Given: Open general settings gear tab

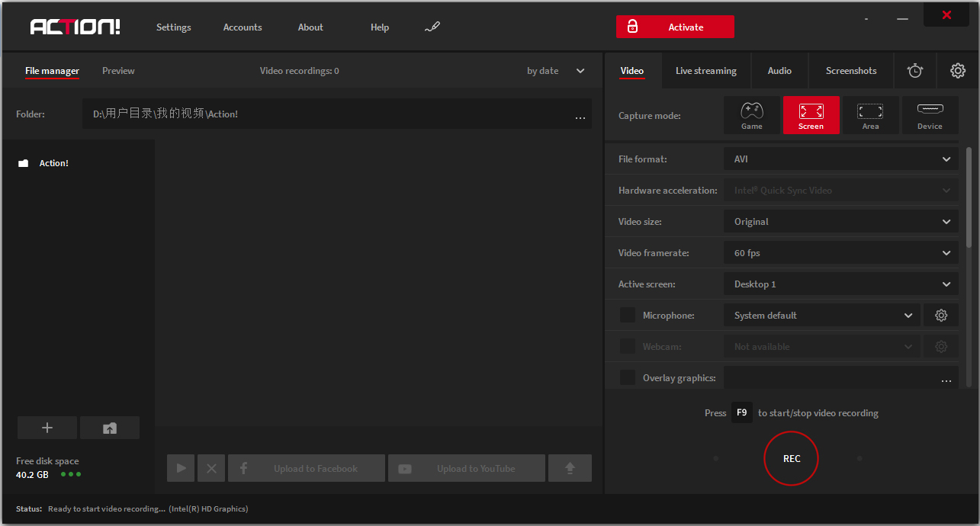Looking at the screenshot, I should [958, 71].
